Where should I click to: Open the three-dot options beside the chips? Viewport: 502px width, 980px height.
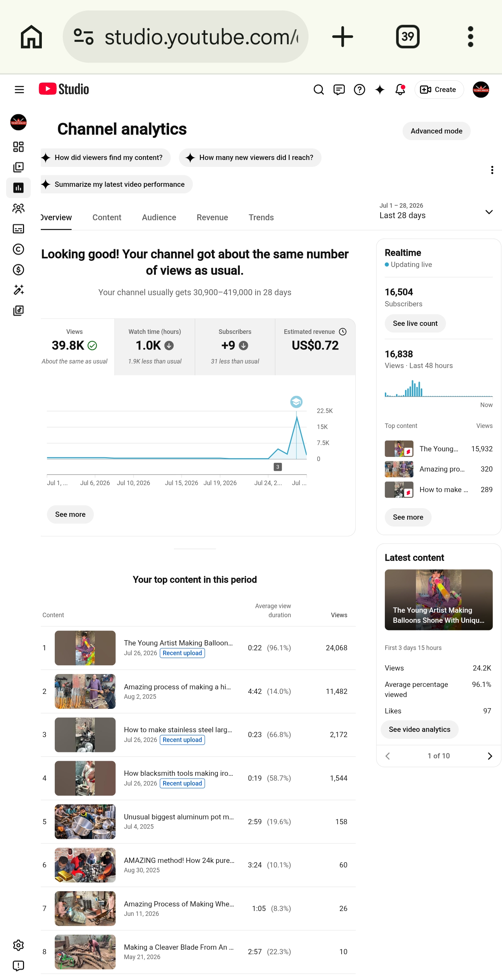[x=492, y=170]
